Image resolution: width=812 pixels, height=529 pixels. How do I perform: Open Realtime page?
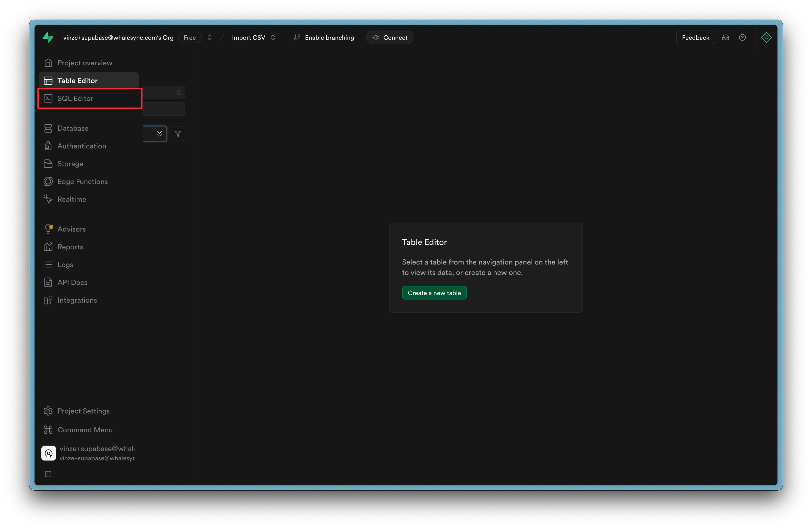[x=89, y=199]
